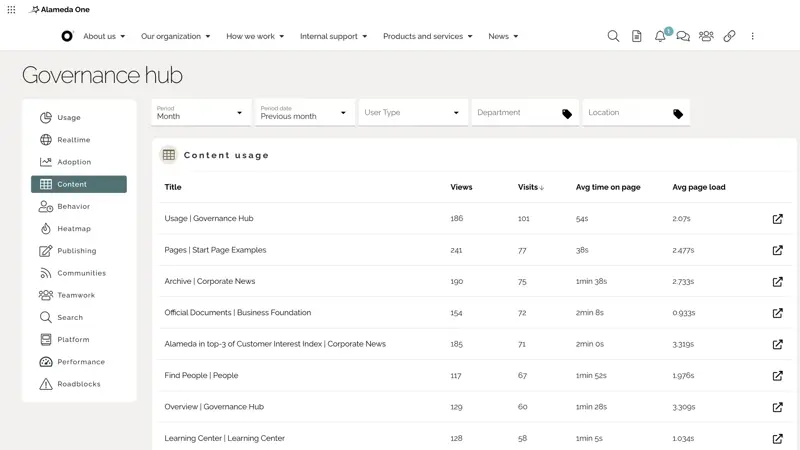Image resolution: width=800 pixels, height=450 pixels.
Task: Open the User Type dropdown
Action: click(413, 113)
